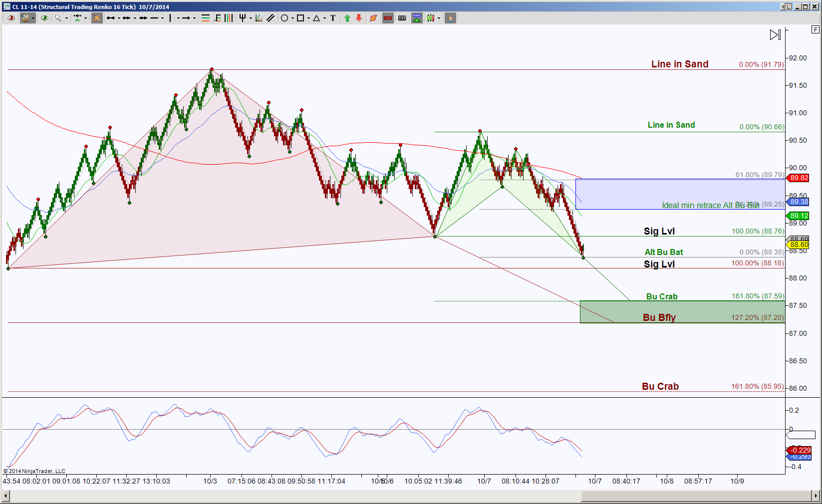
Task: Insert a green arrow up marker
Action: pos(347,18)
